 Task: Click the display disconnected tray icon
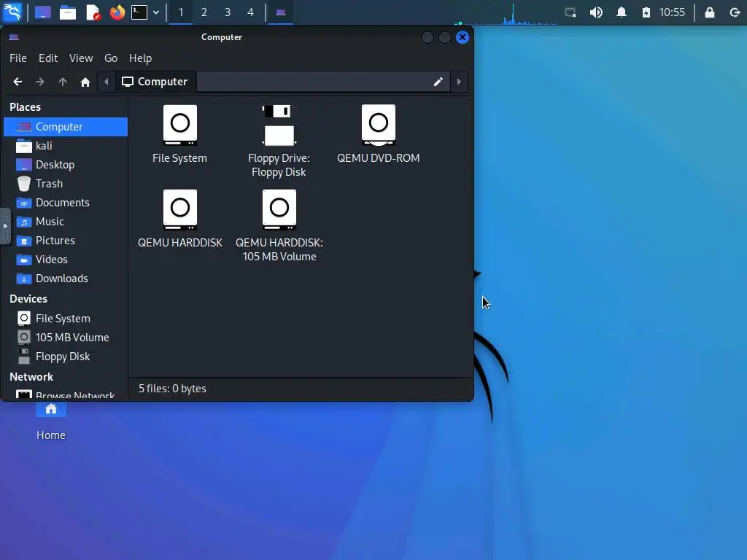point(570,12)
